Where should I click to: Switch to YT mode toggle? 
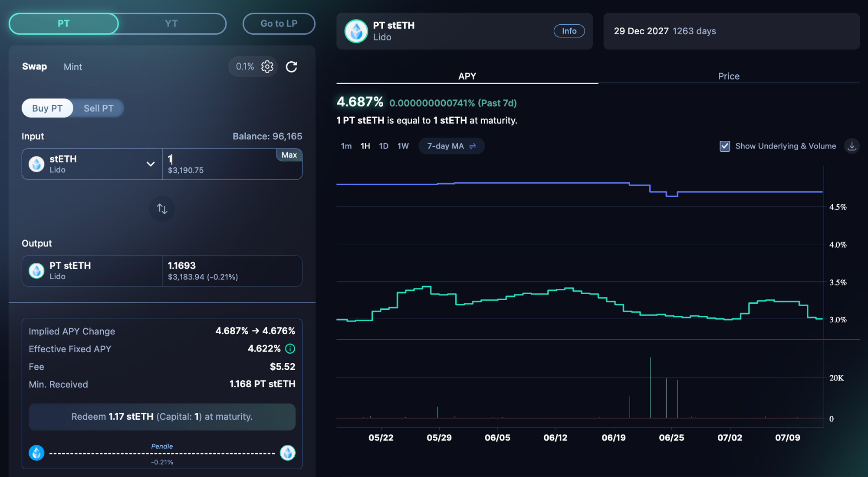pos(171,23)
